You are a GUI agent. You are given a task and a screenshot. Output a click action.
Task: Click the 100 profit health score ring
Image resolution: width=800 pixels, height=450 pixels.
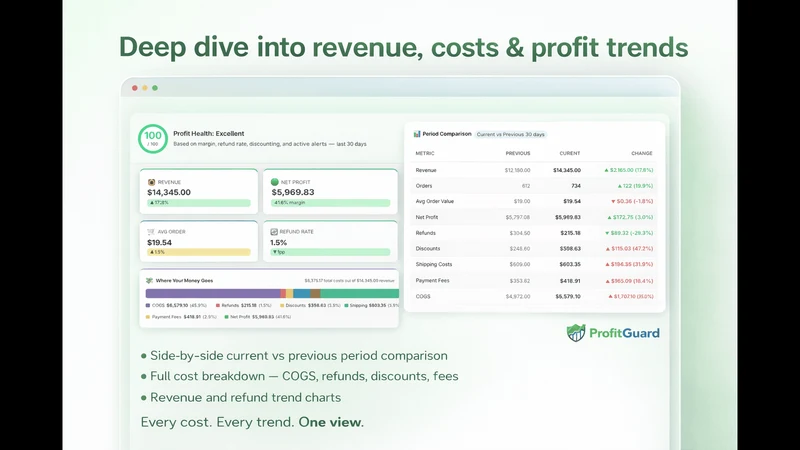click(x=153, y=138)
